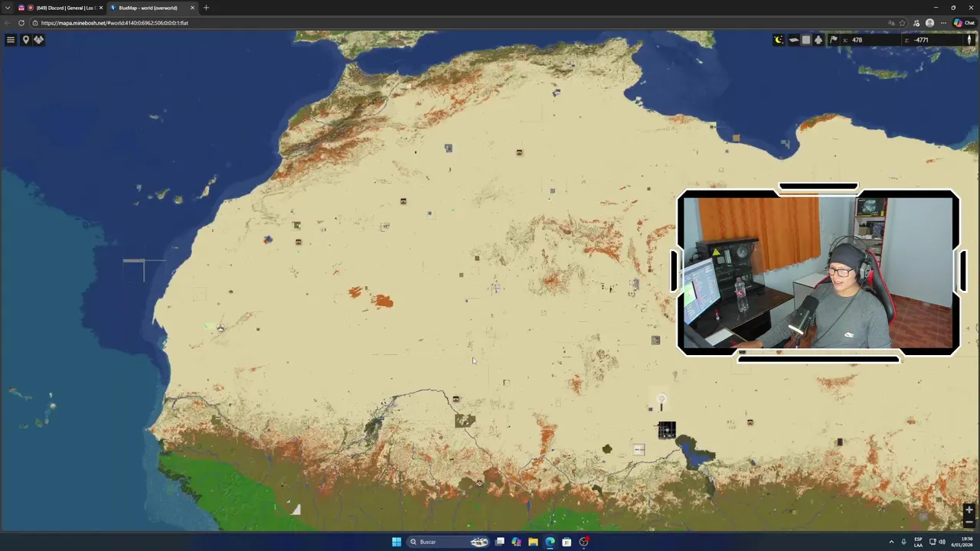Add page to favorites star
The height and width of the screenshot is (551, 980).
point(902,23)
